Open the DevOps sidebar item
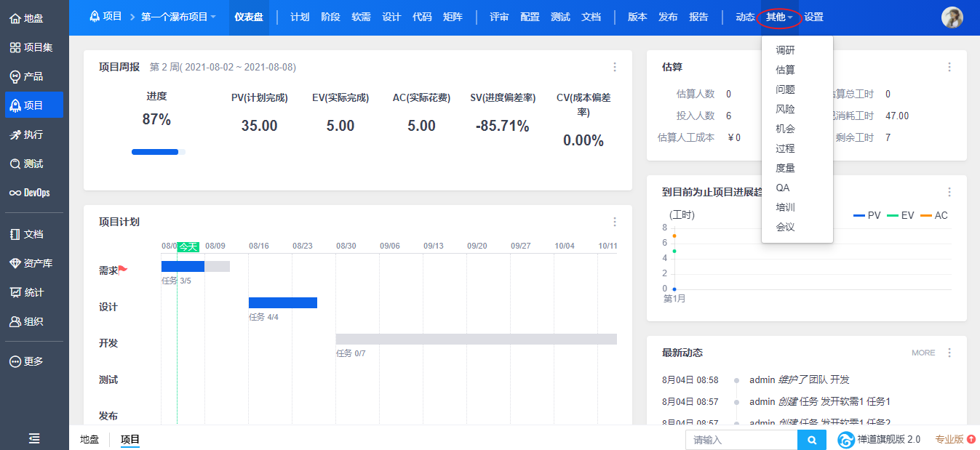The height and width of the screenshot is (450, 980). click(x=15, y=193)
